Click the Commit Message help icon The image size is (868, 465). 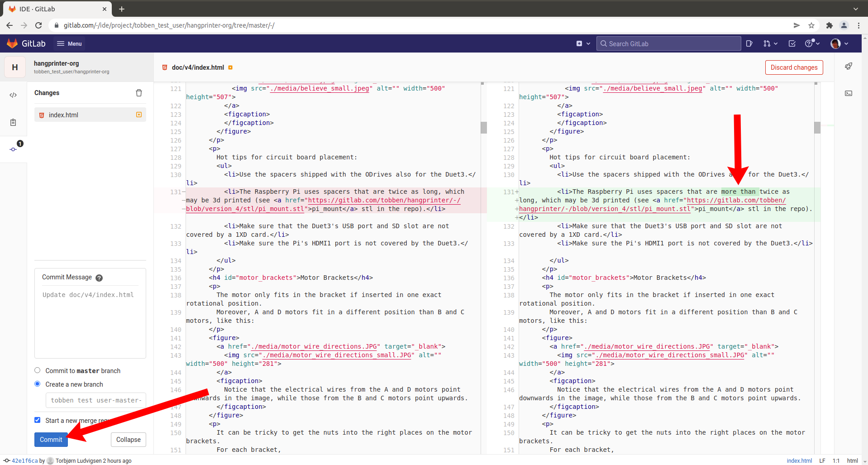click(x=99, y=278)
